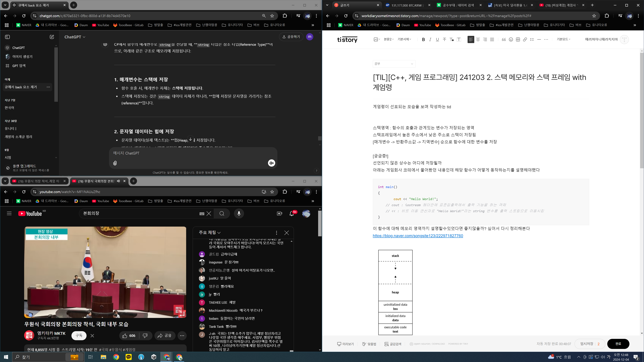Open YouTube notifications bell

(291, 213)
